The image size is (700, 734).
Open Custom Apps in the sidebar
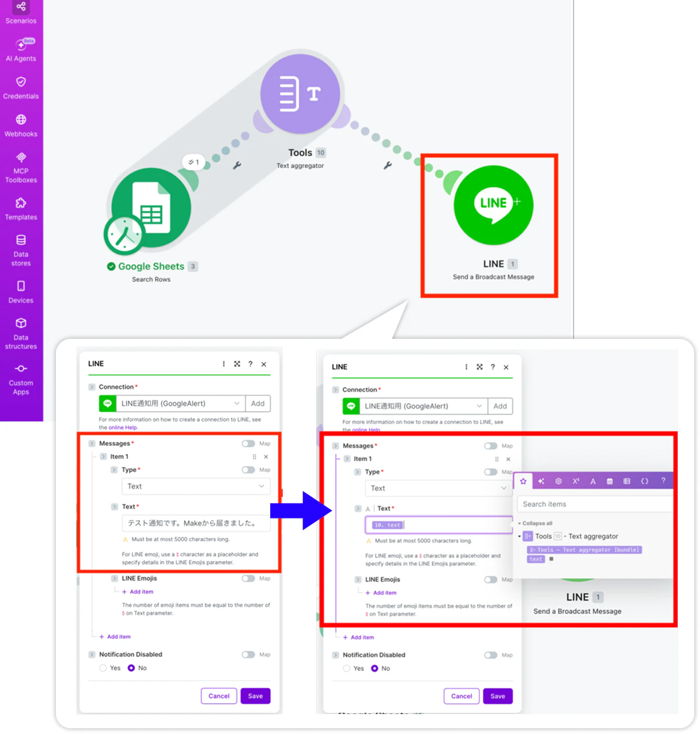click(x=21, y=379)
